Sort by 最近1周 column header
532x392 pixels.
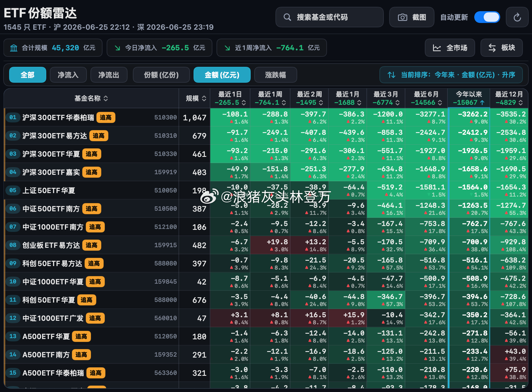(270, 98)
